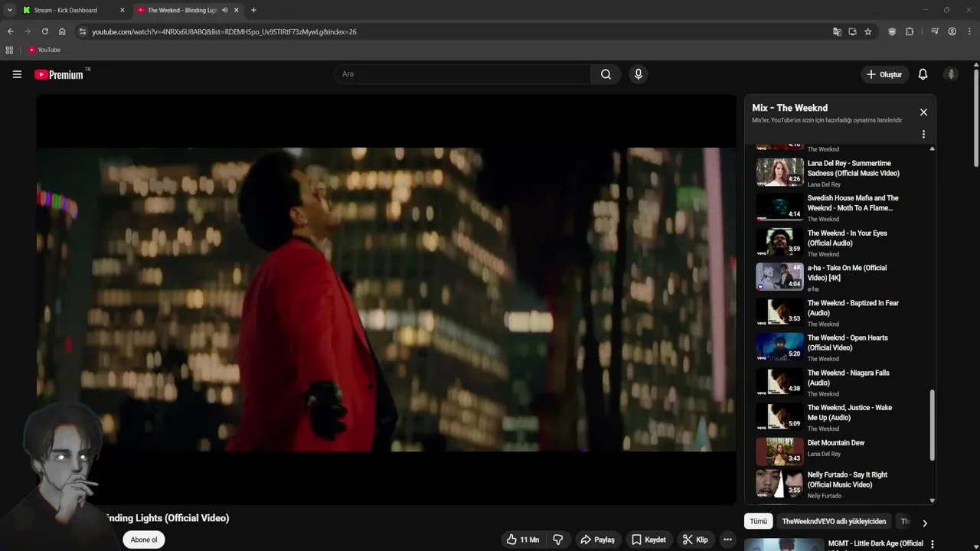The image size is (980, 551).
Task: Pause the Blinding Lights video player
Action: pos(386,299)
